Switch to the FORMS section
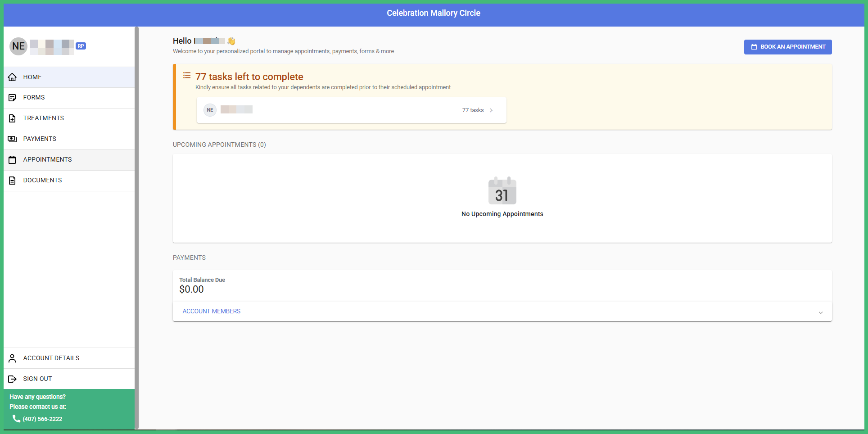Viewport: 868px width, 434px height. pyautogui.click(x=34, y=97)
